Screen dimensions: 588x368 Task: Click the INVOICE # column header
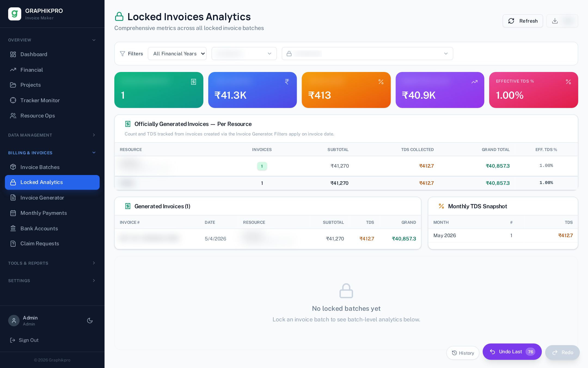tap(130, 222)
